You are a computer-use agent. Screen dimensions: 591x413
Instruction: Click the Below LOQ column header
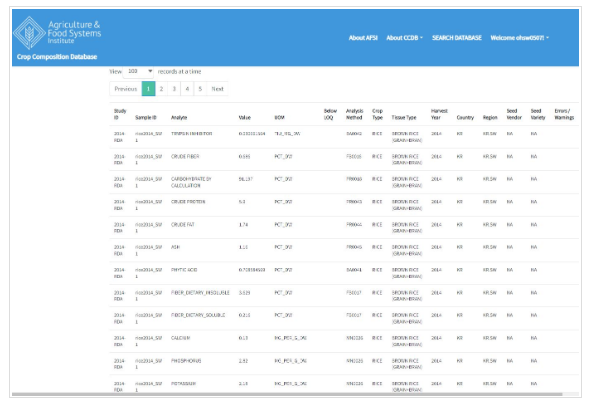coord(330,114)
